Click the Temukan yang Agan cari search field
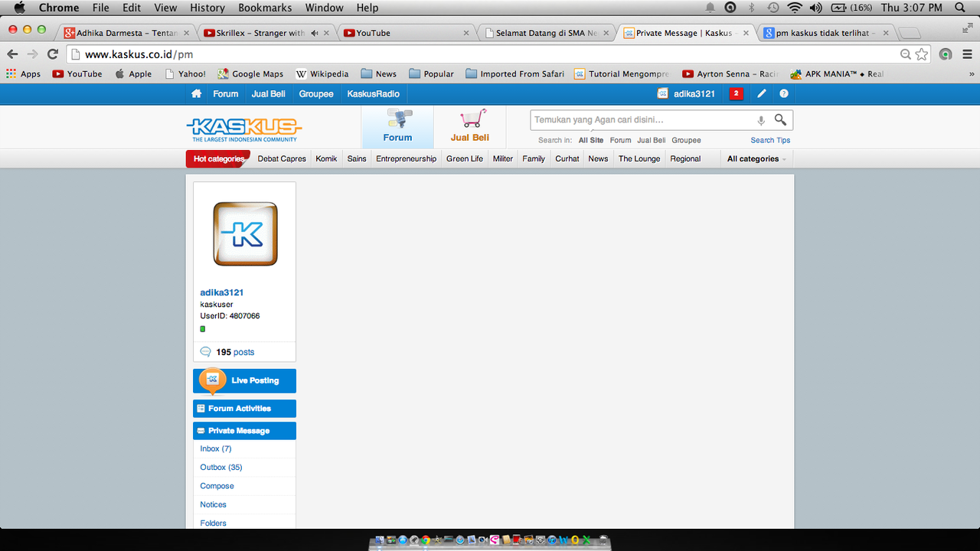Viewport: 980px width, 551px height. point(642,120)
